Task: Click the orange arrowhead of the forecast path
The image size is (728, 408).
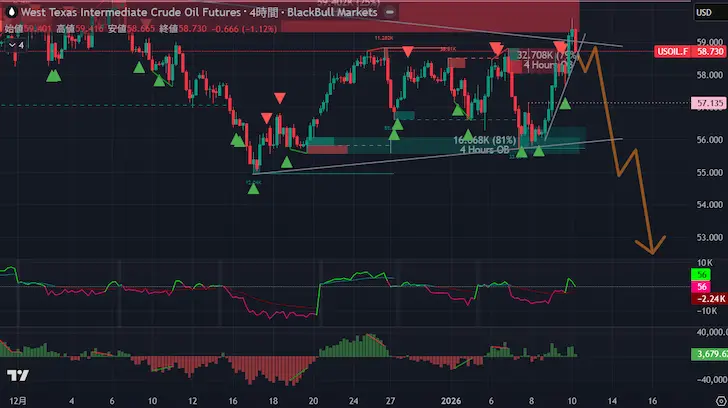Action: pos(655,245)
